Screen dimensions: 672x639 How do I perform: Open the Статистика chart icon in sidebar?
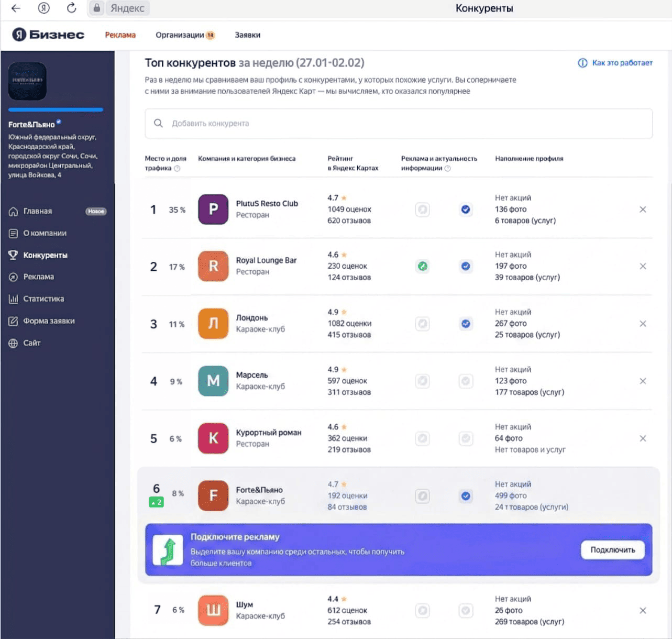[x=13, y=299]
